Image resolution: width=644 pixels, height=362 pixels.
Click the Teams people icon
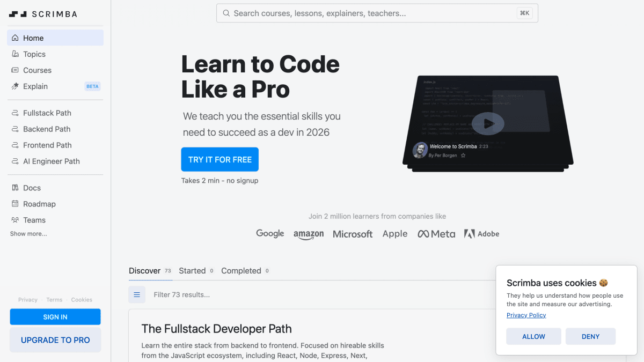pyautogui.click(x=15, y=220)
